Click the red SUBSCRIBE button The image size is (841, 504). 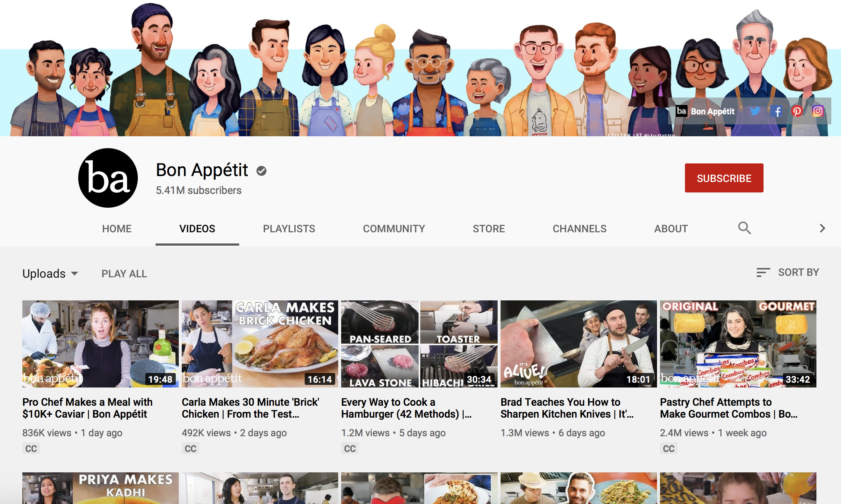pyautogui.click(x=724, y=178)
